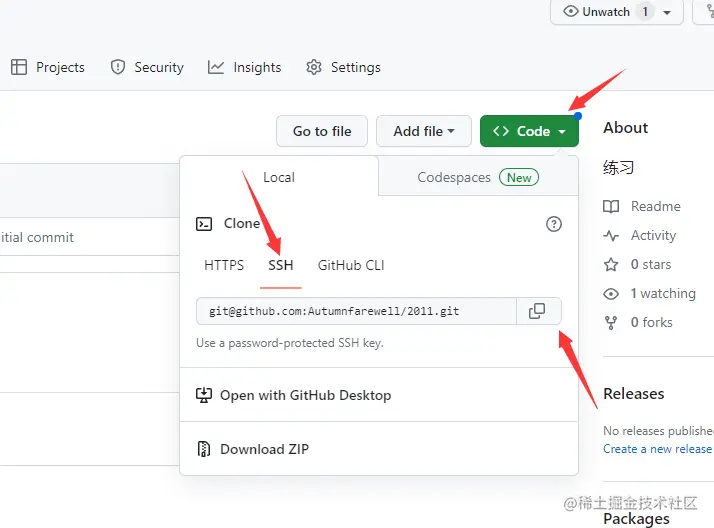Viewport: 714px width, 528px height.
Task: Click the Clone terminal icon
Action: 204,224
